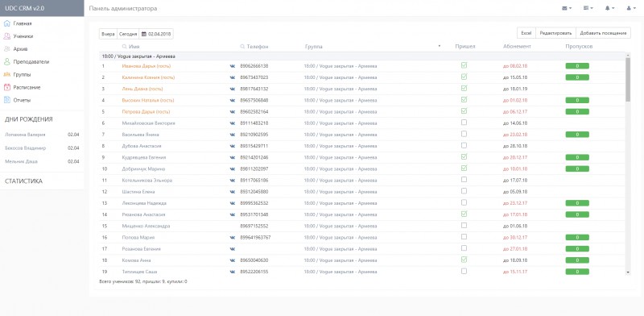Open the list icon dropdown in header
Image resolution: width=644 pixels, height=316 pixels.
pyautogui.click(x=588, y=8)
